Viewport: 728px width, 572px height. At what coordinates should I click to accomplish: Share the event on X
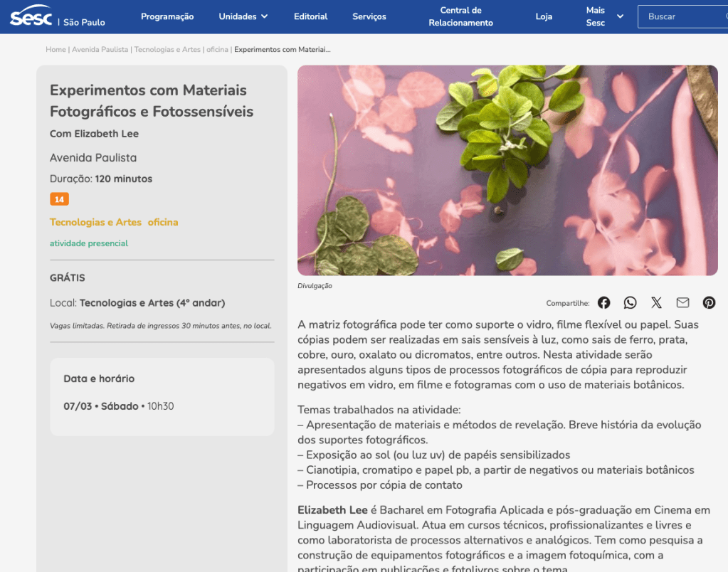[x=656, y=302]
